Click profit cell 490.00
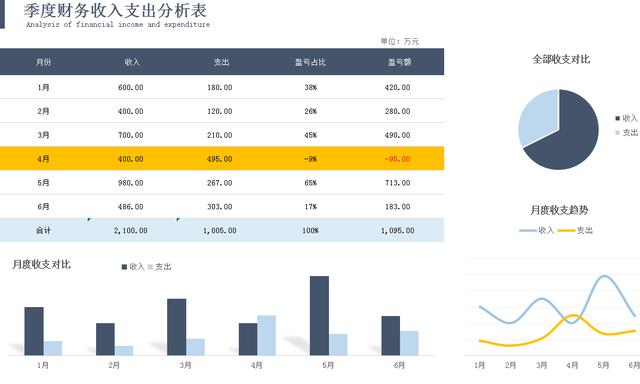640x384 pixels. [x=398, y=135]
